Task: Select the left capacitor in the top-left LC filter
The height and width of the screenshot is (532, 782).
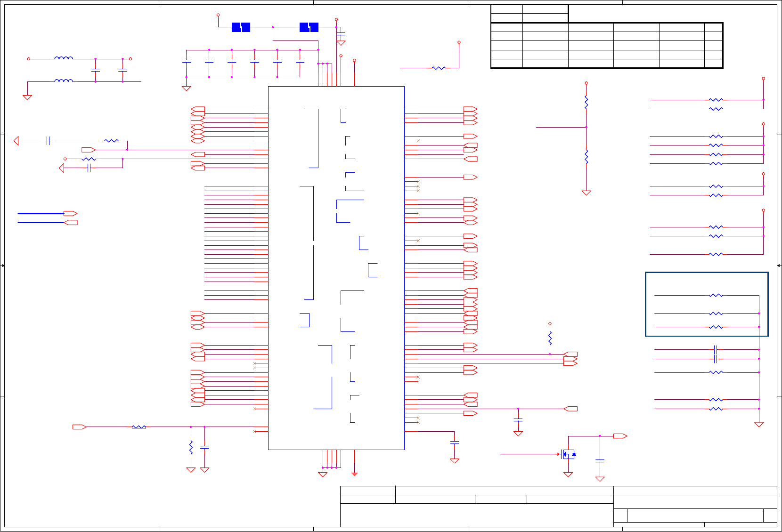Action: [96, 70]
